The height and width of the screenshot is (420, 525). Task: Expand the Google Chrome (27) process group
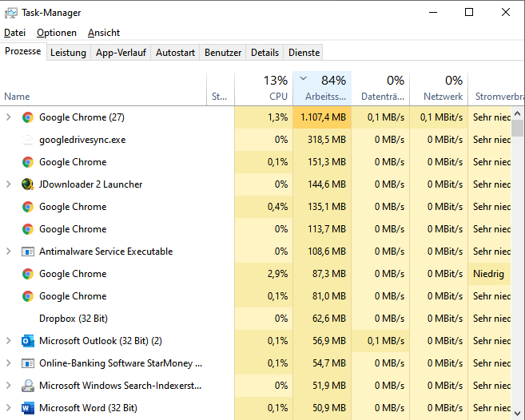(9, 117)
